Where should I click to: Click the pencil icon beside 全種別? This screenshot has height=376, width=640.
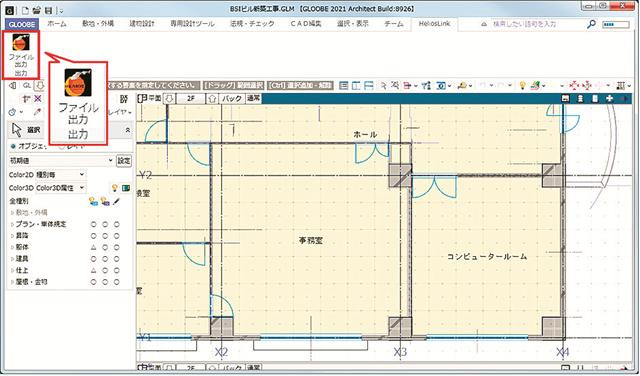tap(117, 201)
